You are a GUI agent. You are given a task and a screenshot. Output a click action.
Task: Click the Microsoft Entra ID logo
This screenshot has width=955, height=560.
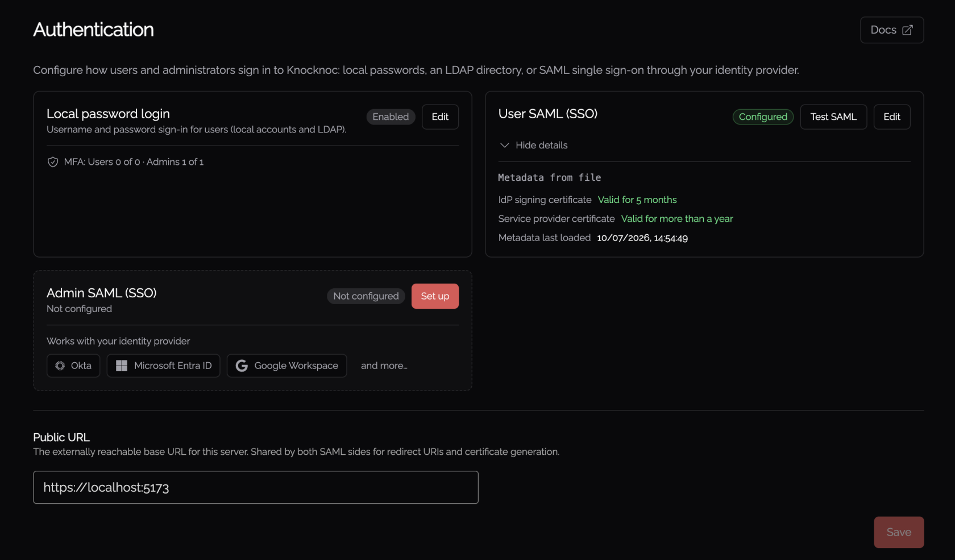click(122, 366)
